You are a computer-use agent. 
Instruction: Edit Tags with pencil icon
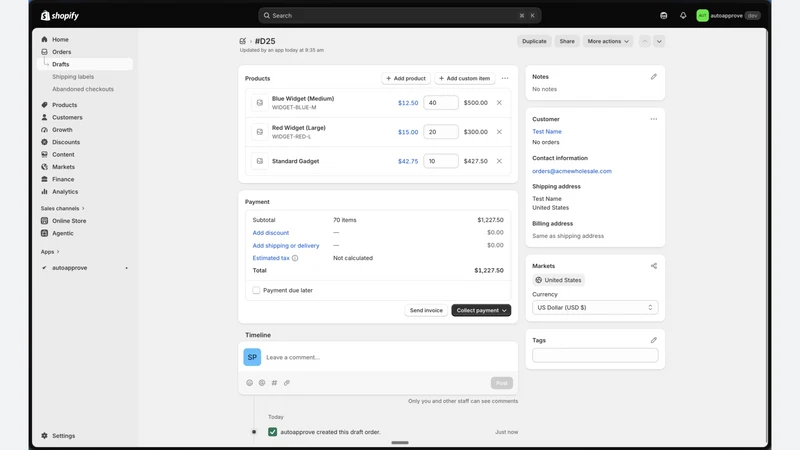point(654,340)
